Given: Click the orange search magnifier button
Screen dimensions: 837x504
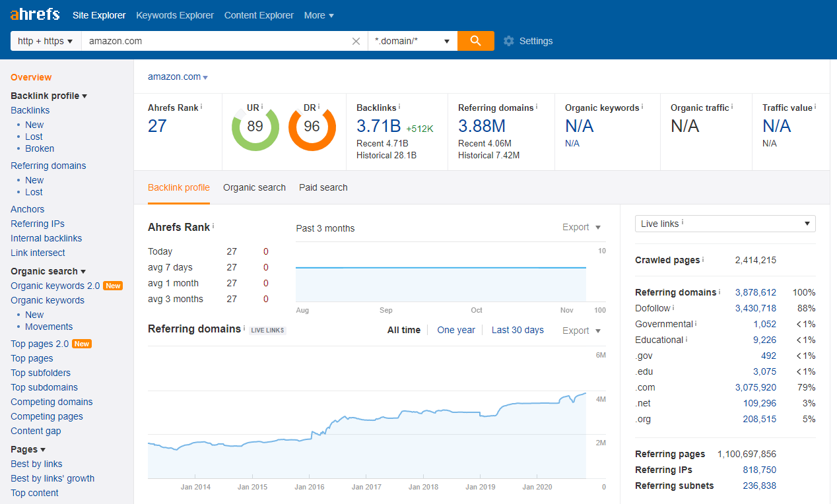Looking at the screenshot, I should coord(475,41).
